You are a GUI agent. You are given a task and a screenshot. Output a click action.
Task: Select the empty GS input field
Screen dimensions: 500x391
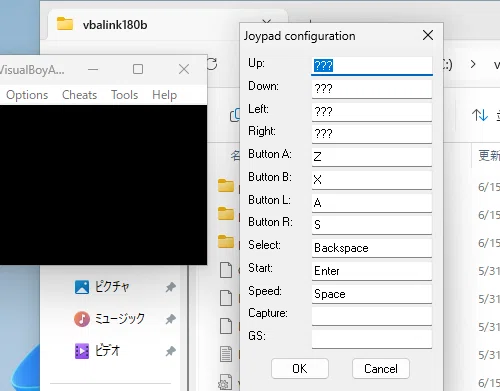click(x=372, y=339)
